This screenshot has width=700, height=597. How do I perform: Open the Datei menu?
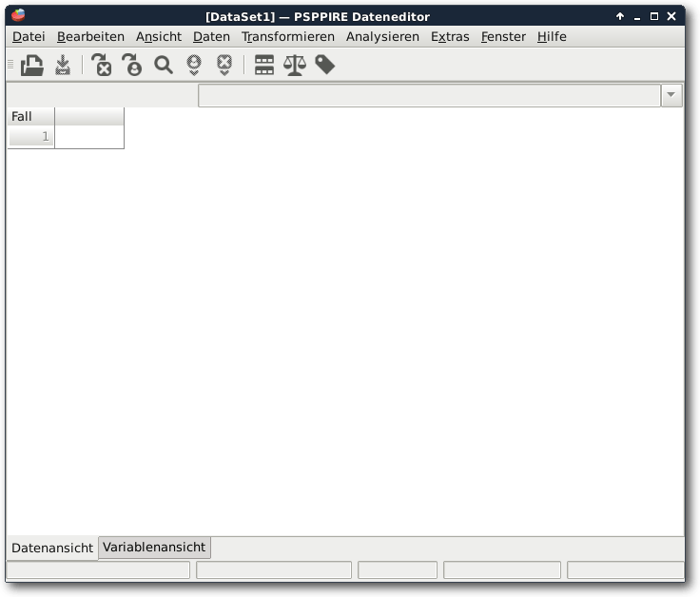coord(29,36)
